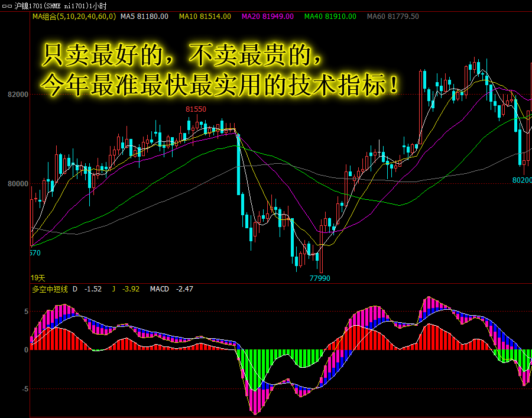The width and height of the screenshot is (532, 418).
Task: Click the yellow promotional banner text
Action: coord(220,71)
